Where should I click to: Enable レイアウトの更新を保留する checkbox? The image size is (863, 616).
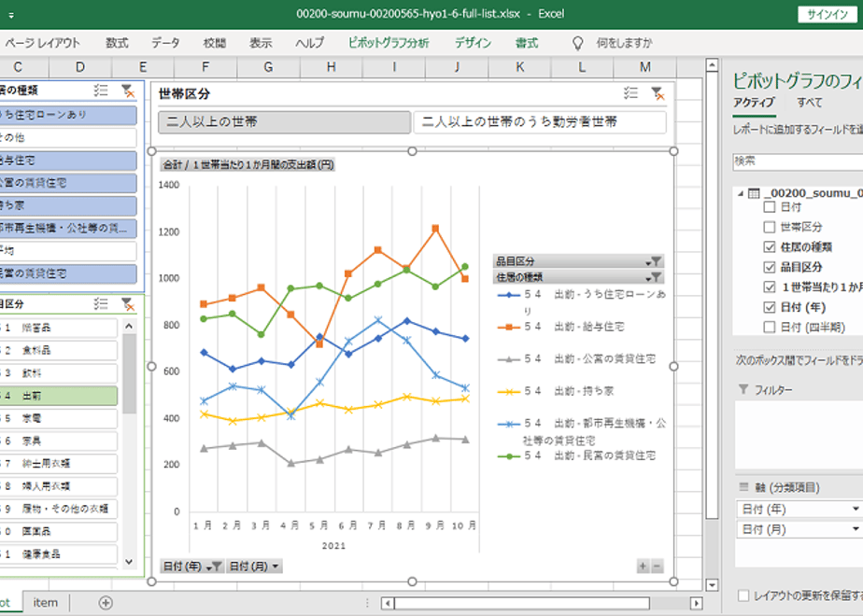click(743, 595)
